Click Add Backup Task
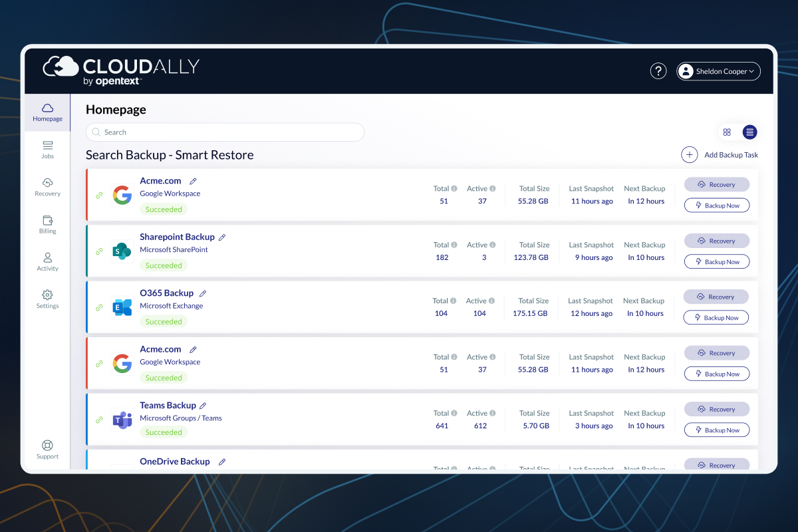Image resolution: width=798 pixels, height=532 pixels. pyautogui.click(x=720, y=154)
